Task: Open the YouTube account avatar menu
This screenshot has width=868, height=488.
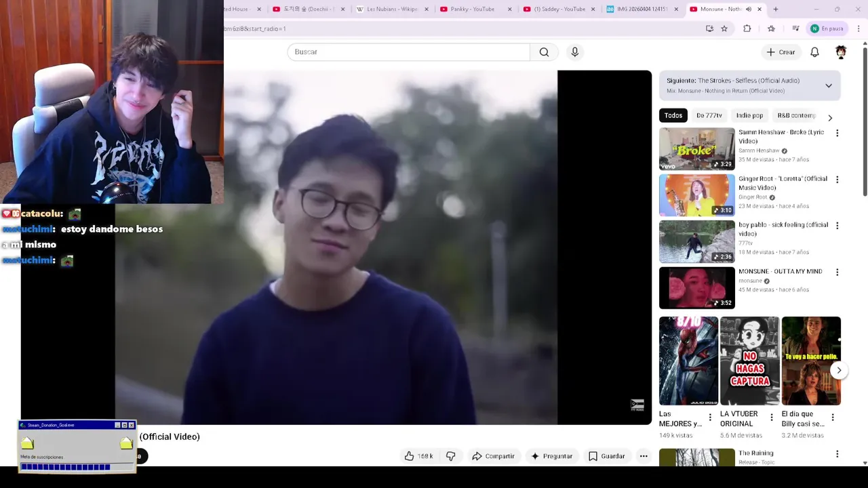Action: (841, 52)
